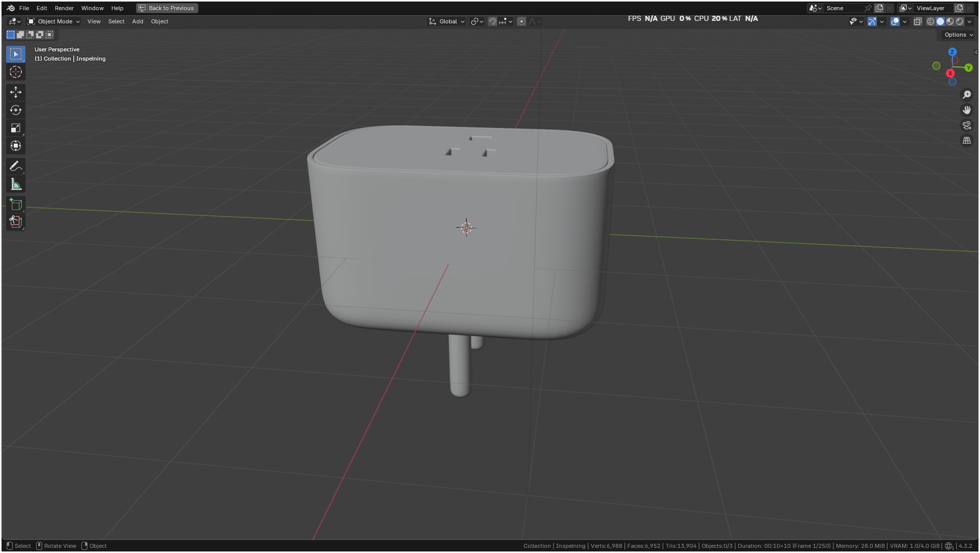Open the editor type dropdown

coord(14,21)
